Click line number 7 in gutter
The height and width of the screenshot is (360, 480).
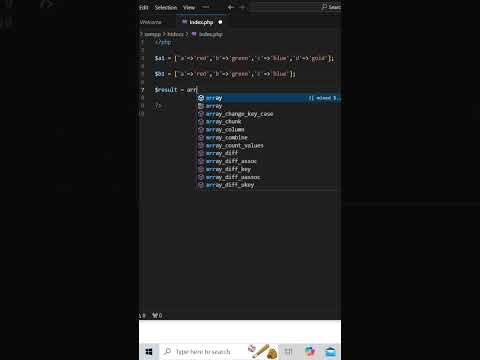(x=143, y=90)
